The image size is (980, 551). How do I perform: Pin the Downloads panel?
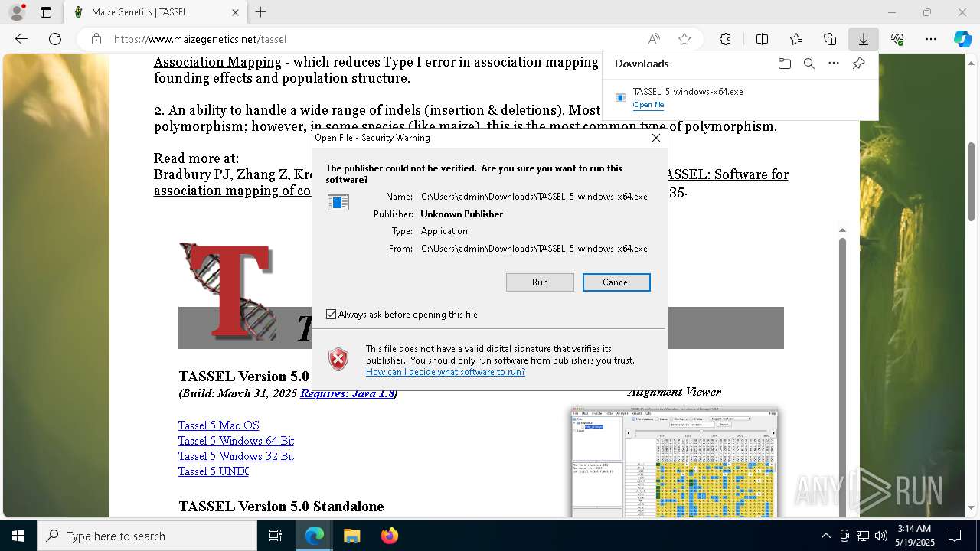[859, 64]
